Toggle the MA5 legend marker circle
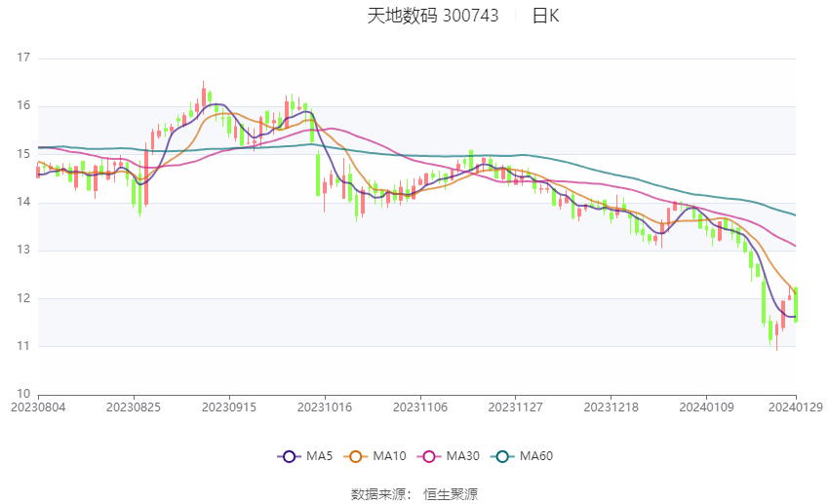829x504 pixels. 288,456
